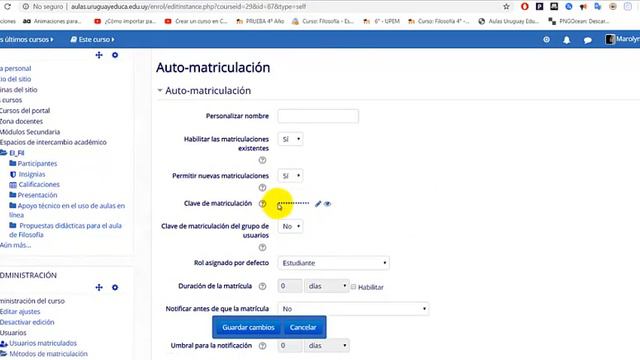Screen dimensions: 640x360
Task: Open help for Permitir nuevas matriculaciones
Action: (x=262, y=188)
